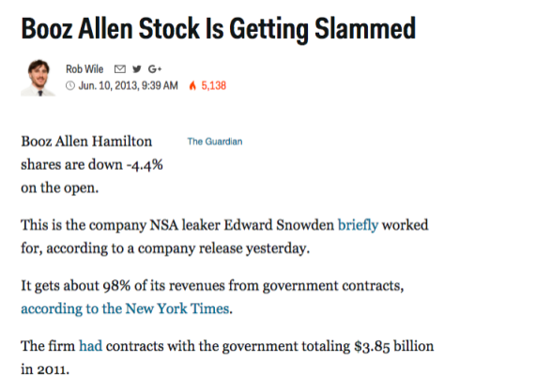This screenshot has height=392, width=552.
Task: Click the '98%' revenue figure text
Action: click(x=116, y=285)
